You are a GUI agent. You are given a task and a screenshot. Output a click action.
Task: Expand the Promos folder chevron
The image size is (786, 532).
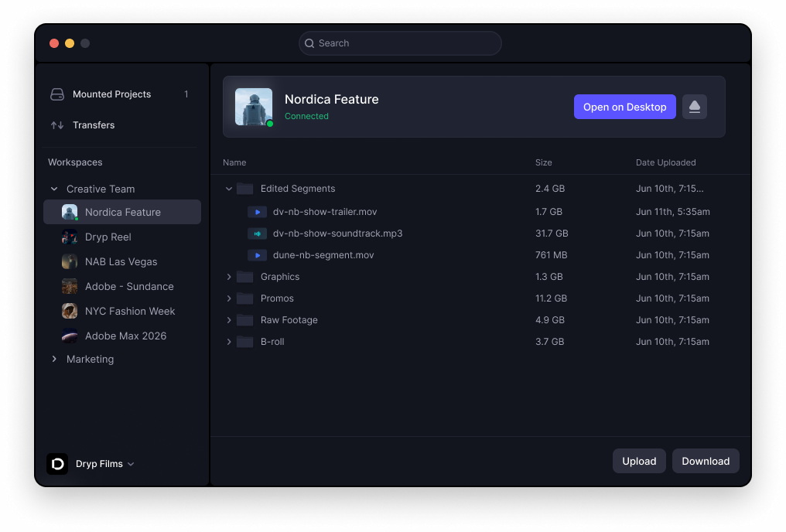point(229,298)
